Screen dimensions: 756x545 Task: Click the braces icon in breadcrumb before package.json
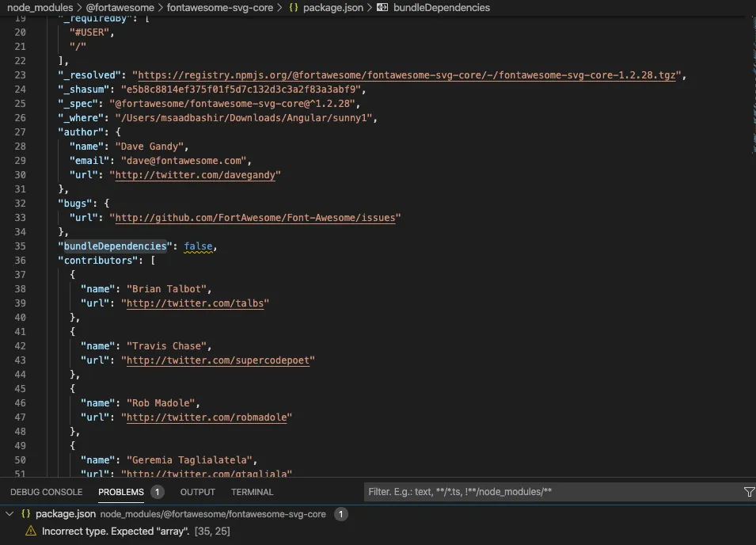[293, 8]
